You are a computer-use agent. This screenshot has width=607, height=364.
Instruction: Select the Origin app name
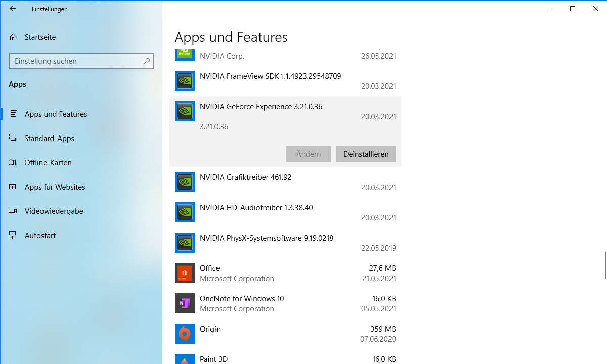[210, 329]
